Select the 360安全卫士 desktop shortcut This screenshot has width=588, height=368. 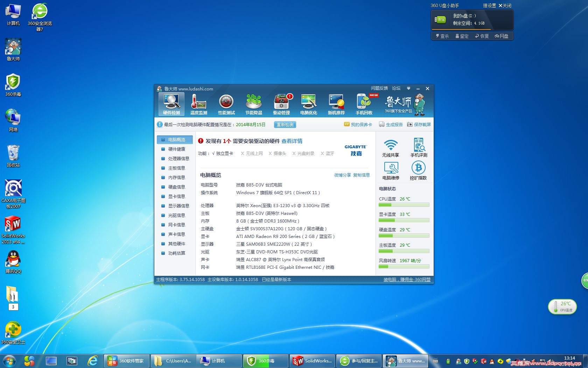click(13, 333)
